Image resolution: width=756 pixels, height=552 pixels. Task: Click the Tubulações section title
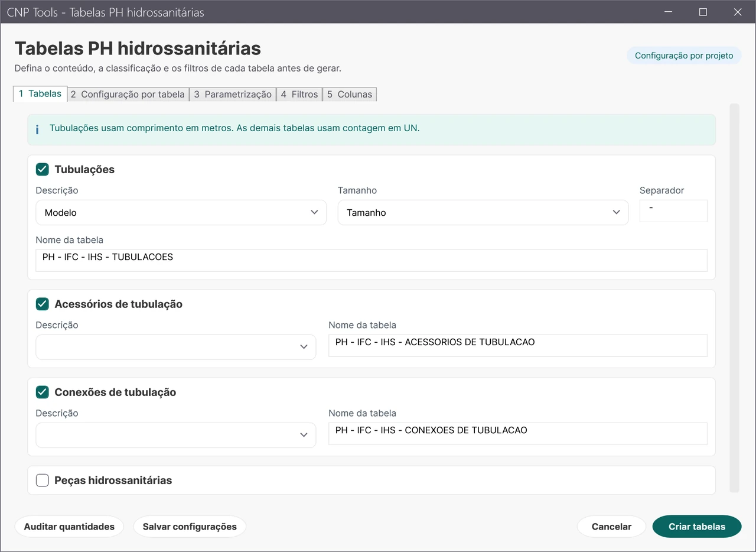coord(84,170)
